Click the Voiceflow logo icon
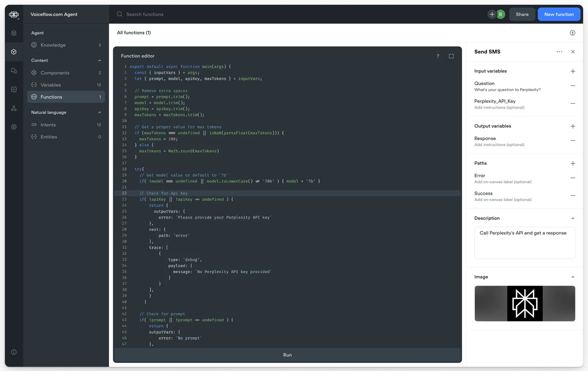 click(14, 14)
